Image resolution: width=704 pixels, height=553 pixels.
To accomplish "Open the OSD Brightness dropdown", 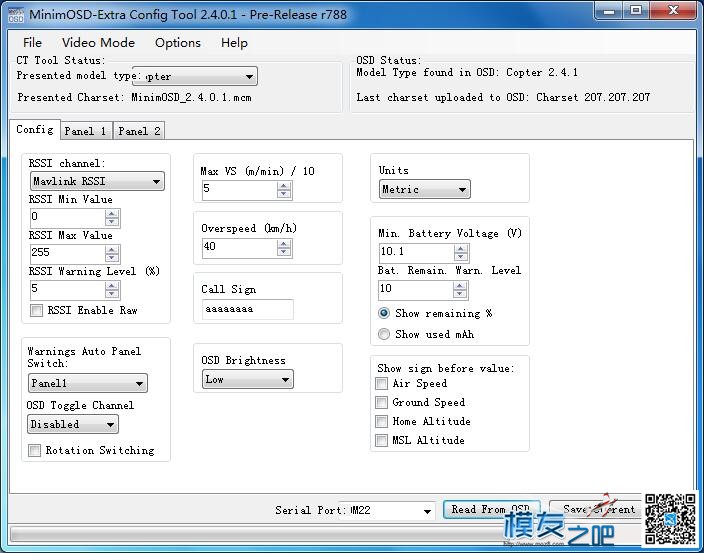I will 248,379.
